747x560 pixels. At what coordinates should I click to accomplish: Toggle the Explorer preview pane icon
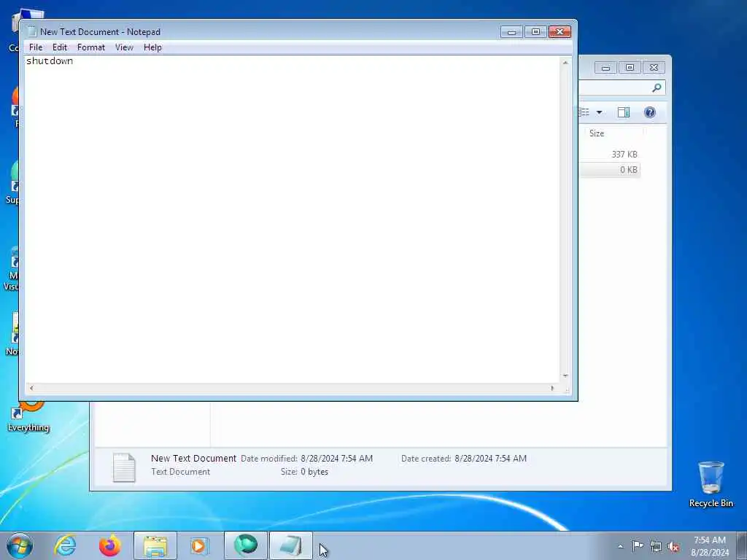pos(624,112)
